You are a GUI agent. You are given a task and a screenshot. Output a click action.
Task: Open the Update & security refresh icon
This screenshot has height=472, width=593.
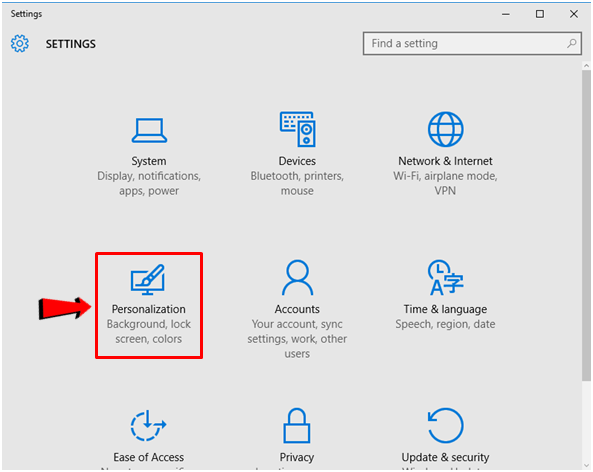446,425
